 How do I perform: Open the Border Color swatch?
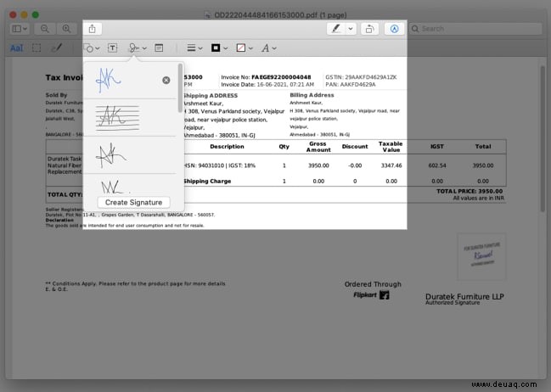click(219, 48)
